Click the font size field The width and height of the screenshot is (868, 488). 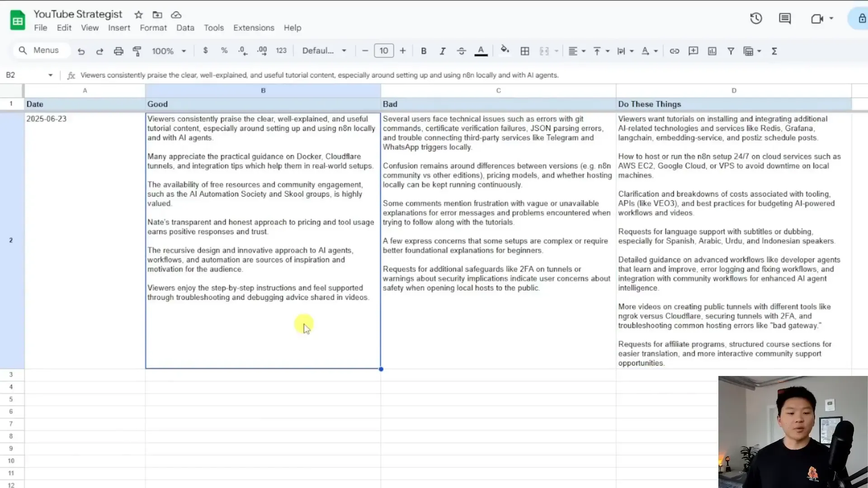[x=384, y=51]
